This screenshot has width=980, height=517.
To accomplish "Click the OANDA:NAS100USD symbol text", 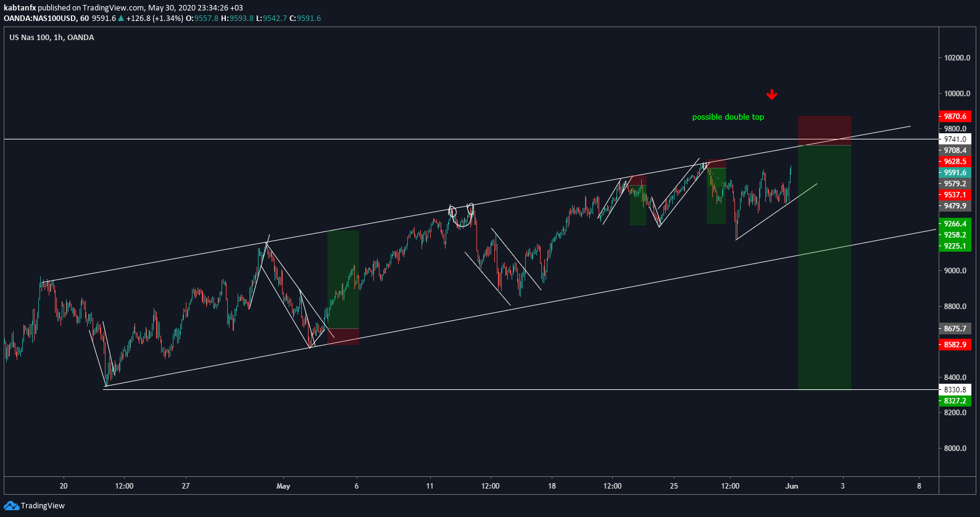I will pos(40,19).
